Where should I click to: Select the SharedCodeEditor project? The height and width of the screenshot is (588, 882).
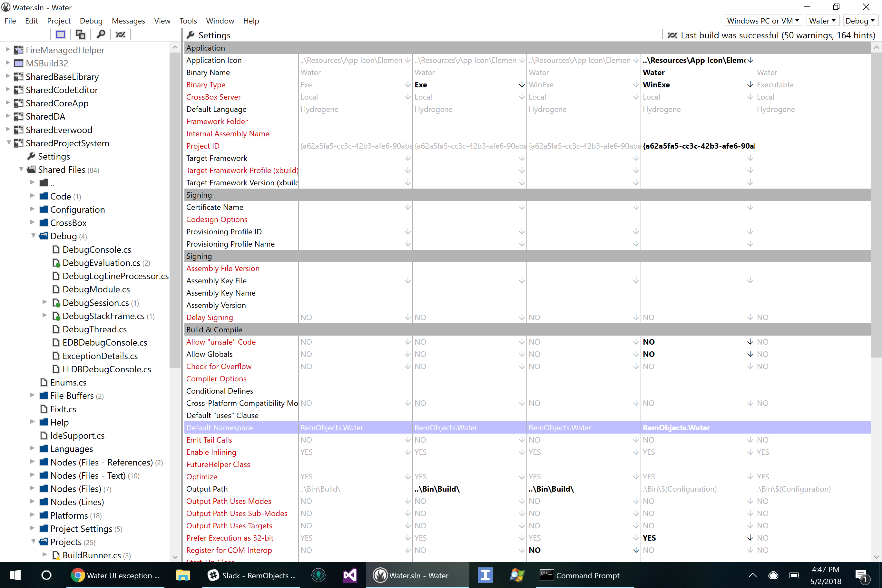click(62, 90)
